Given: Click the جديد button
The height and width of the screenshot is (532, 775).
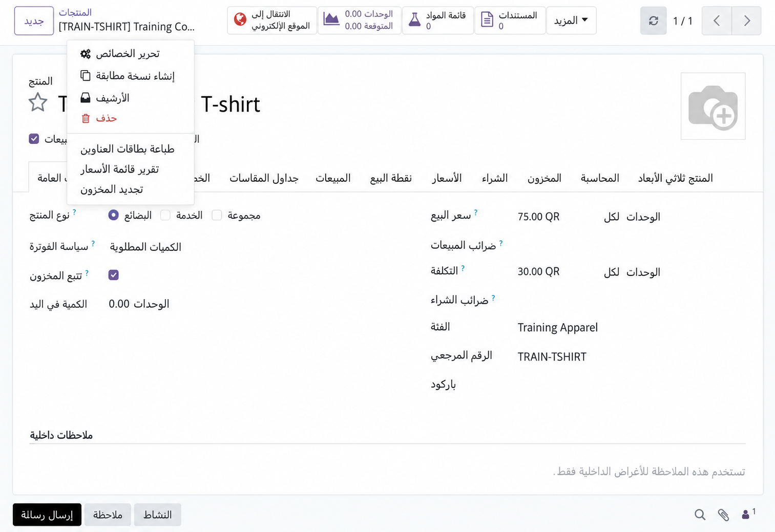Looking at the screenshot, I should (34, 20).
